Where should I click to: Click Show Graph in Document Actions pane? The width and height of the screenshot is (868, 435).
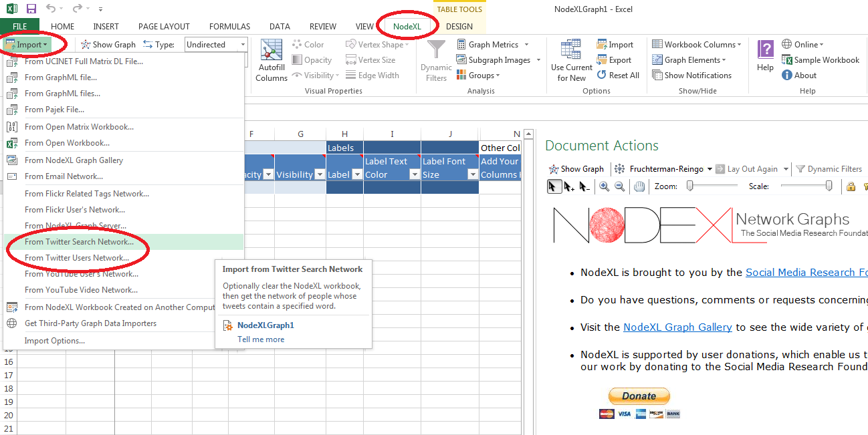click(576, 169)
